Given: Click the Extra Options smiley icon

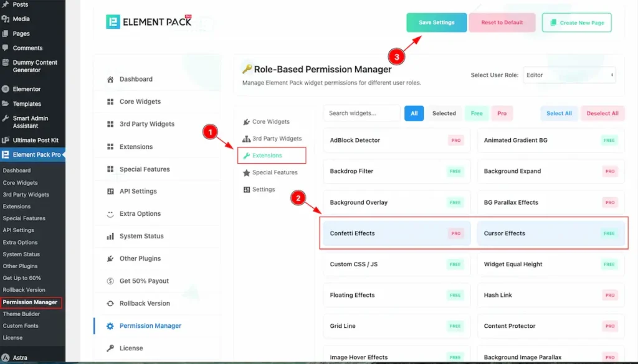Looking at the screenshot, I should point(110,214).
